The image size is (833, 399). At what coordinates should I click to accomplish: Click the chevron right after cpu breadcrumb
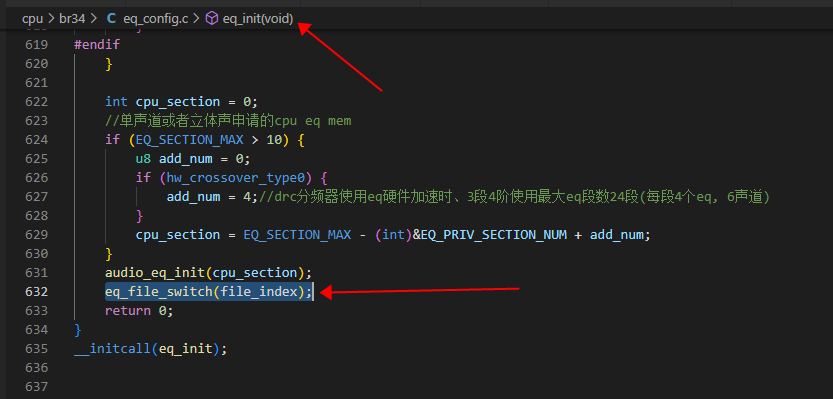tap(51, 19)
